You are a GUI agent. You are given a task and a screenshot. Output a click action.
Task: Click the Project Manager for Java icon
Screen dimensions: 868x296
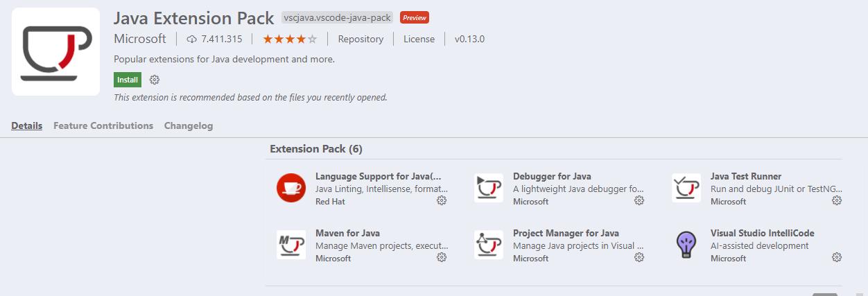coord(489,245)
